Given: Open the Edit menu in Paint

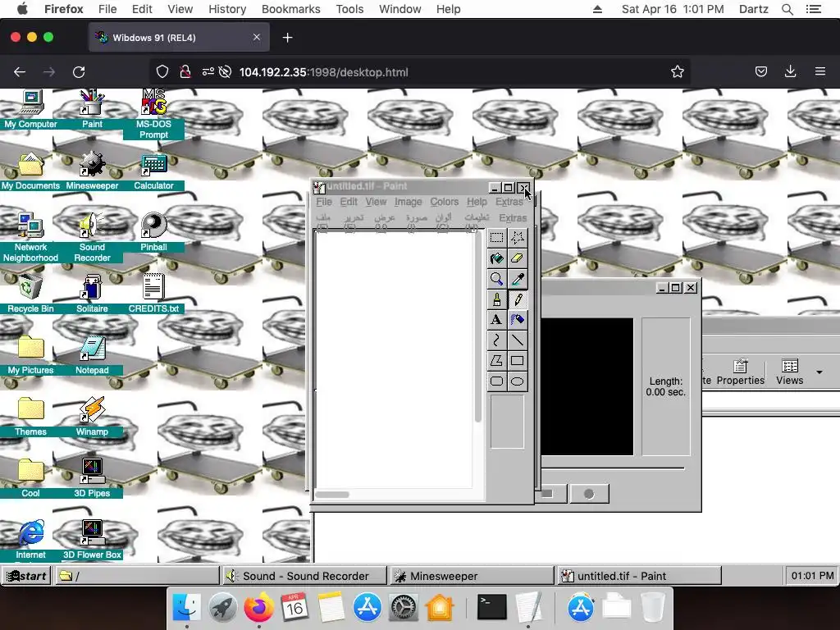Looking at the screenshot, I should coord(349,202).
